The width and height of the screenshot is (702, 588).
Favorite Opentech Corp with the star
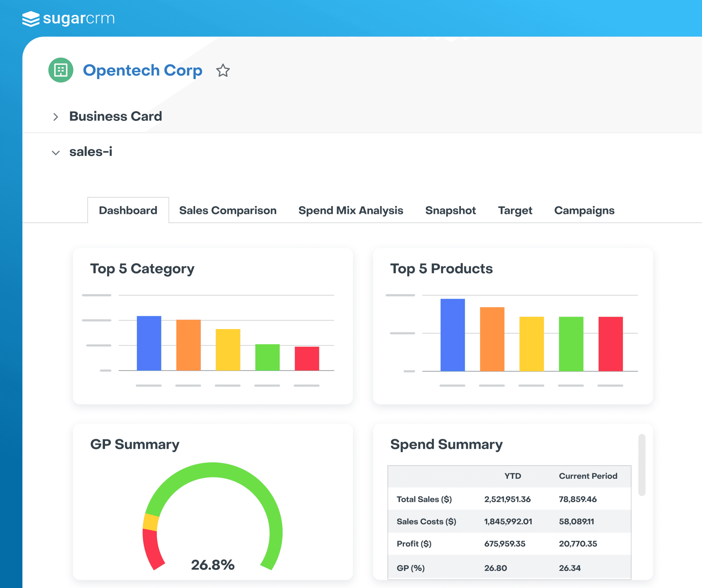coord(223,70)
